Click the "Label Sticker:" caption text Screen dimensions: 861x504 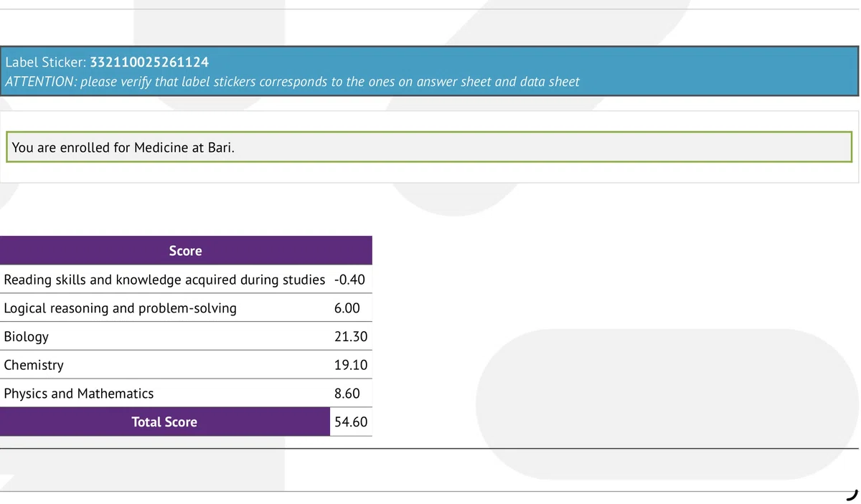[46, 62]
